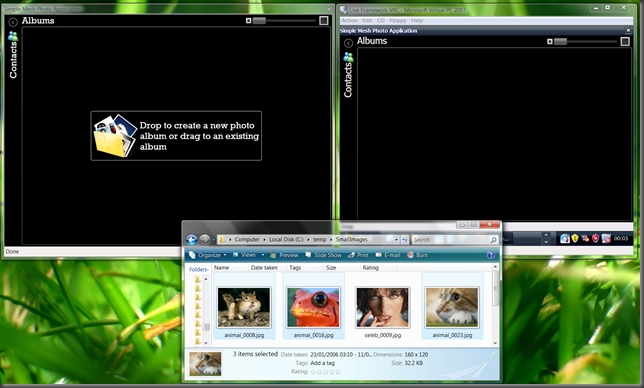Click Print in Explorer toolbar
Image resolution: width=644 pixels, height=388 pixels.
[x=358, y=255]
